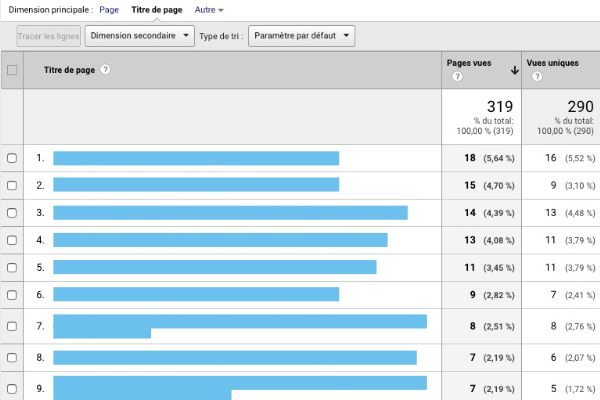The image size is (600, 400).
Task: Click help icon under Pages vues header
Action: click(x=456, y=77)
